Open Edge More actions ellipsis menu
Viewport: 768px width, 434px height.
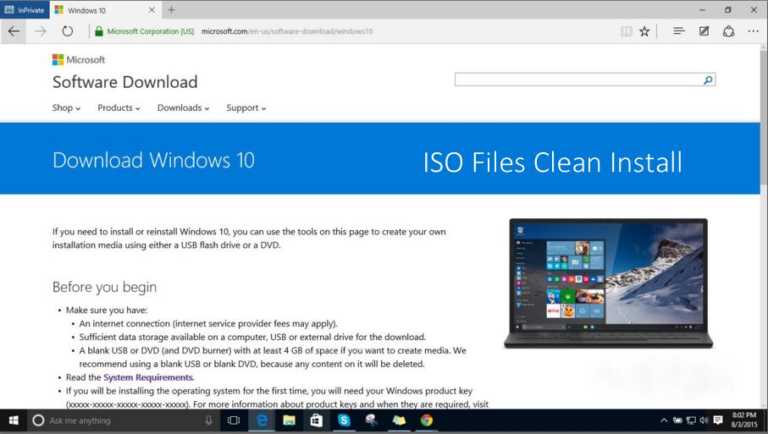point(753,31)
